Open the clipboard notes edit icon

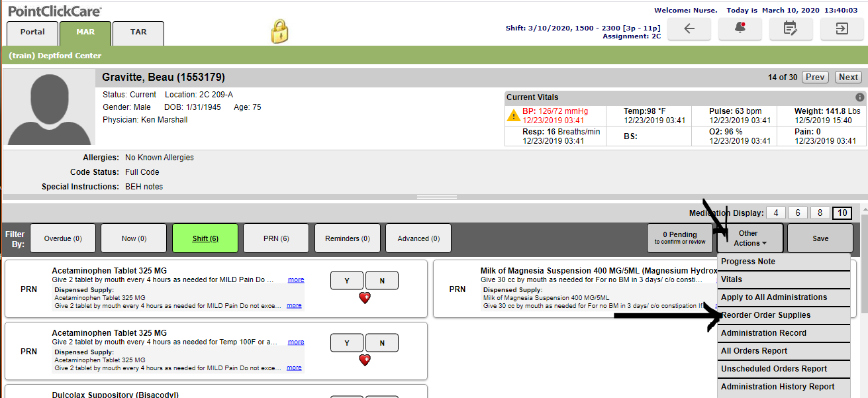click(x=791, y=29)
